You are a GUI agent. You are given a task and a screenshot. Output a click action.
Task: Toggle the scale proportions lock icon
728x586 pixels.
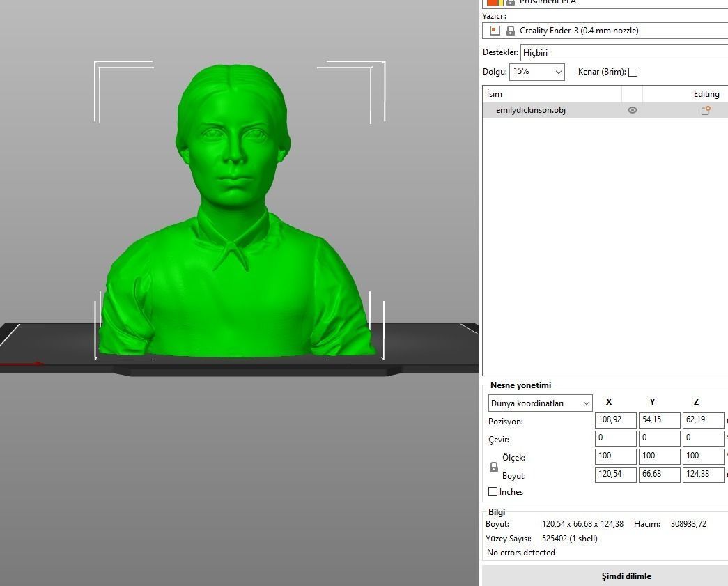click(494, 467)
